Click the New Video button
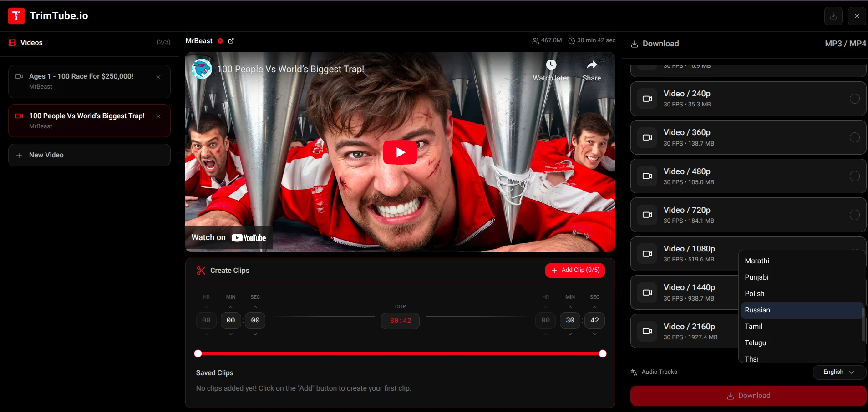Viewport: 868px width, 412px height. 89,155
